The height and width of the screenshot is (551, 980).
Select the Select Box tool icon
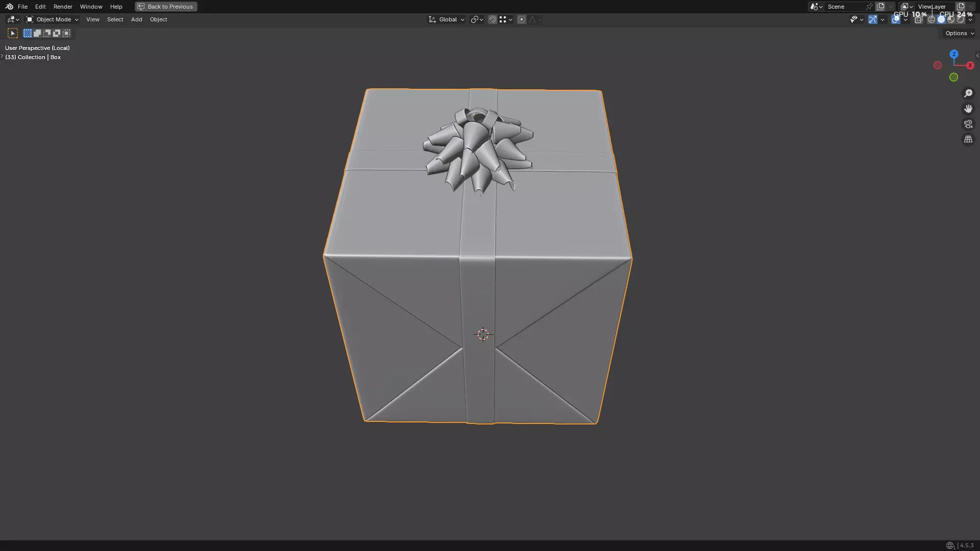(x=13, y=33)
